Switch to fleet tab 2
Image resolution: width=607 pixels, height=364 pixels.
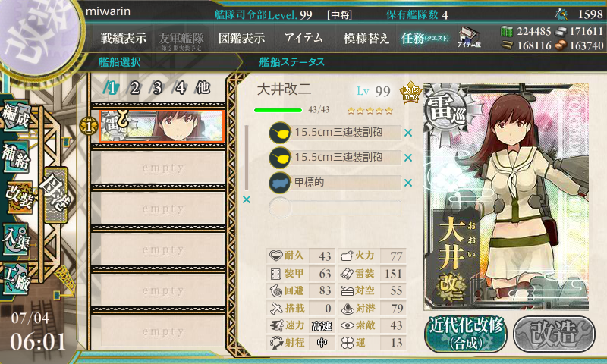(x=134, y=88)
